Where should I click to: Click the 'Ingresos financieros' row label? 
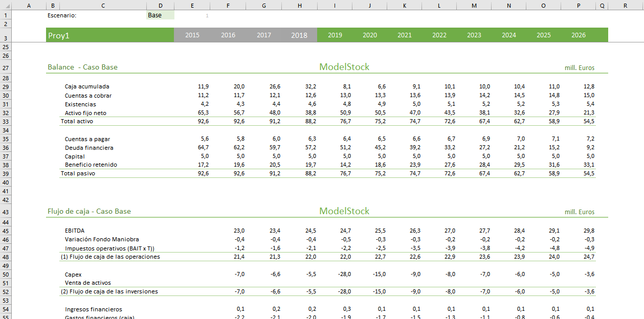[x=93, y=309]
